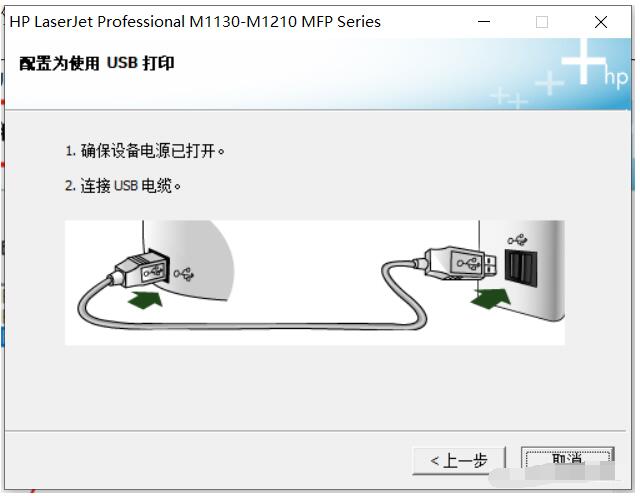Click the heading 配置为使用 USB 打印
This screenshot has width=640, height=496.
[97, 63]
